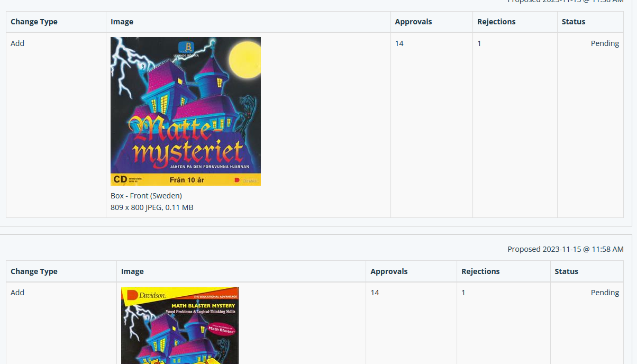Click 'Box - Front (Sweden)' caption text

tap(146, 196)
